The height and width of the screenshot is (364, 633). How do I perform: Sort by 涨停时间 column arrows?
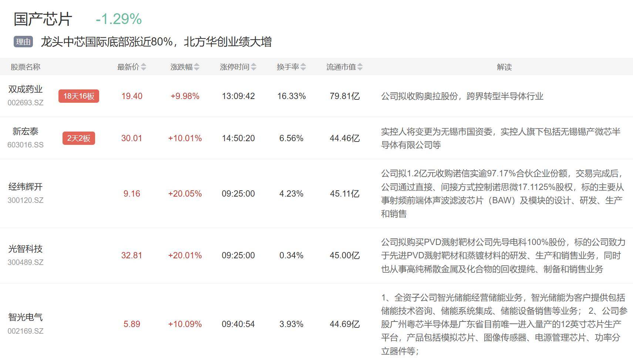(253, 67)
